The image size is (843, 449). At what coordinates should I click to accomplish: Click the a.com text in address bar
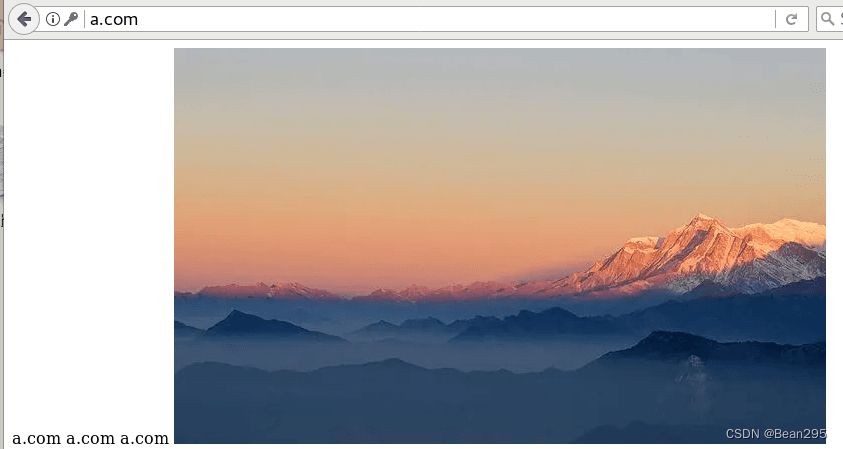coord(114,19)
